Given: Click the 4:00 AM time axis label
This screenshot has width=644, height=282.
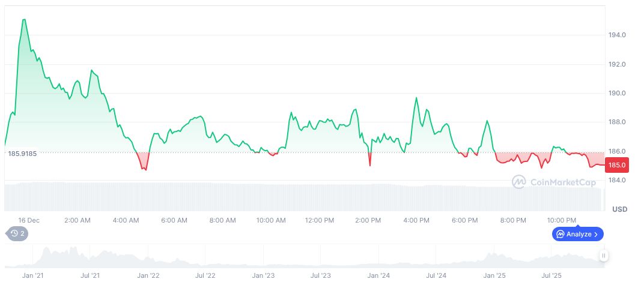Looking at the screenshot, I should coord(126,220).
